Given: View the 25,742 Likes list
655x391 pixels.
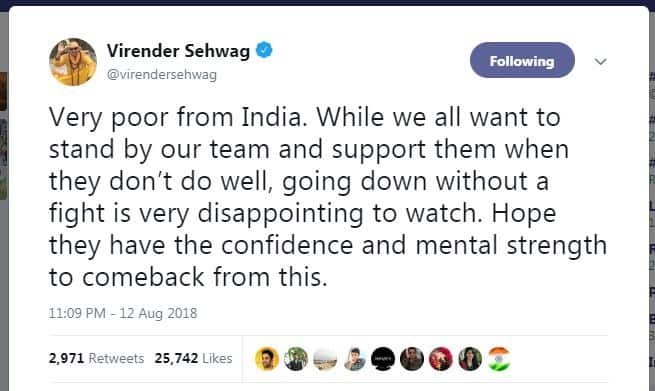Looking at the screenshot, I should point(193,358).
